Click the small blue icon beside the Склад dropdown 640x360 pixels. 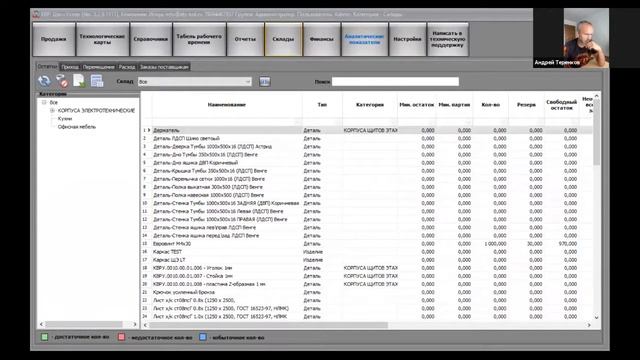coord(264,82)
